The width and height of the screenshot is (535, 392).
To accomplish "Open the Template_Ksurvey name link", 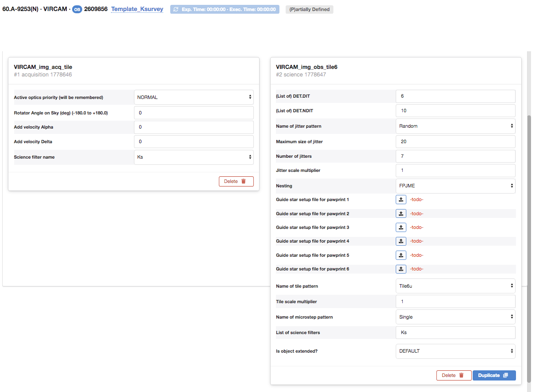I will pyautogui.click(x=137, y=9).
